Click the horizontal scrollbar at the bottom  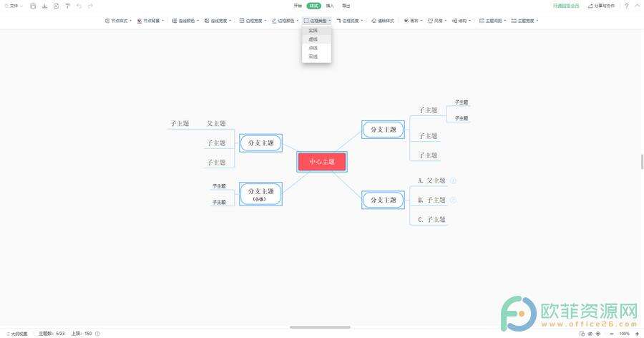pyautogui.click(x=320, y=327)
